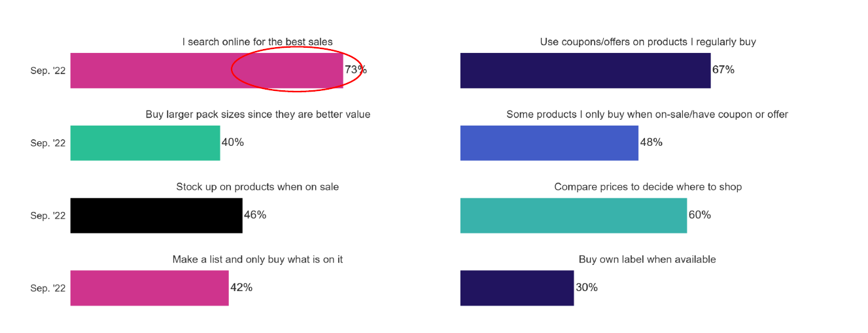Click the black 46% bar
Image resolution: width=868 pixels, height=333 pixels.
click(x=156, y=215)
